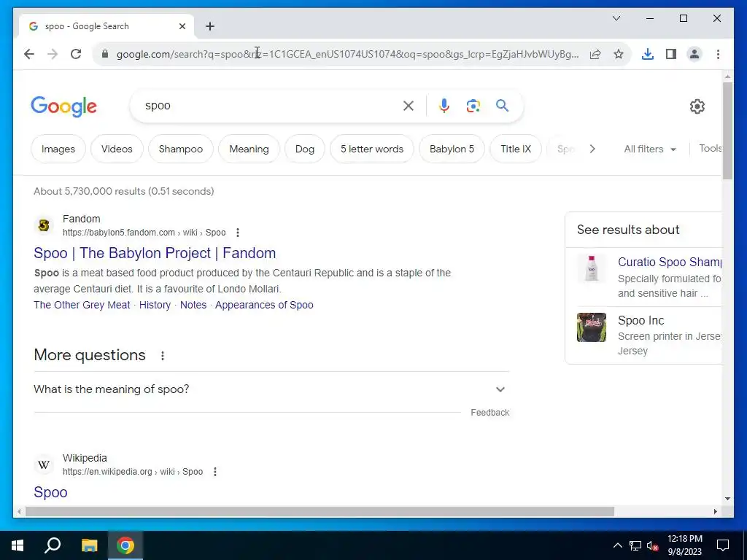
Task: Open the Windows Start menu
Action: point(18,545)
